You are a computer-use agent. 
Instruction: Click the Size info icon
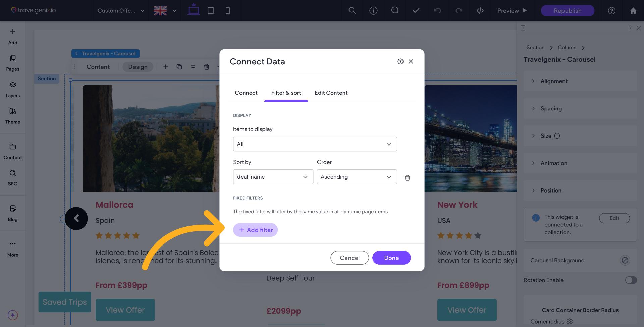click(557, 136)
